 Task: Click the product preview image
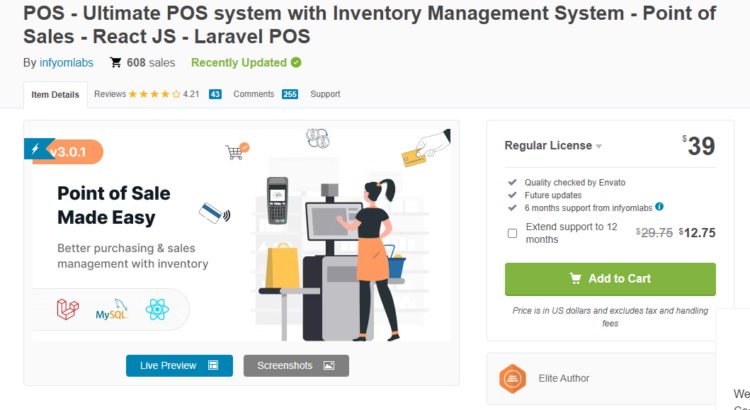click(x=242, y=235)
